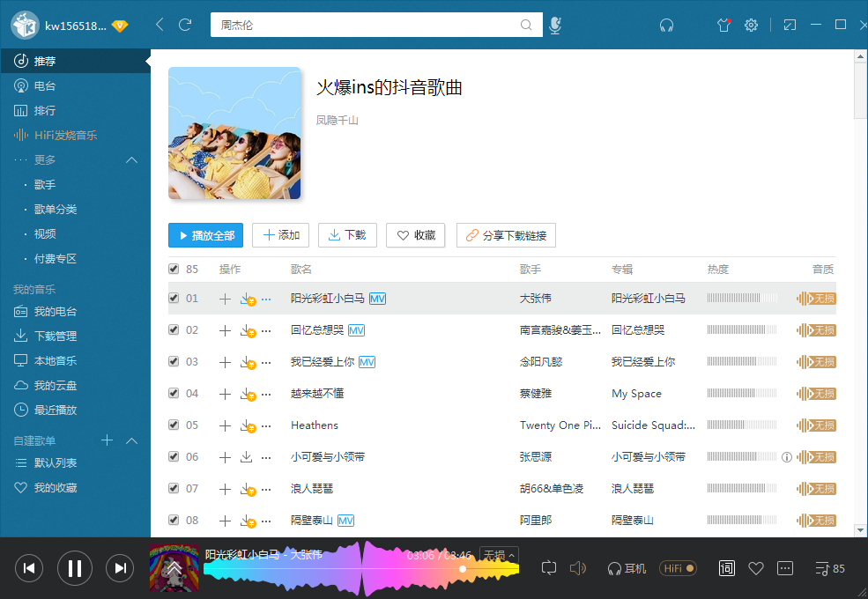This screenshot has width=868, height=599.
Task: Uncheck song 04 checkbox
Action: 174,393
